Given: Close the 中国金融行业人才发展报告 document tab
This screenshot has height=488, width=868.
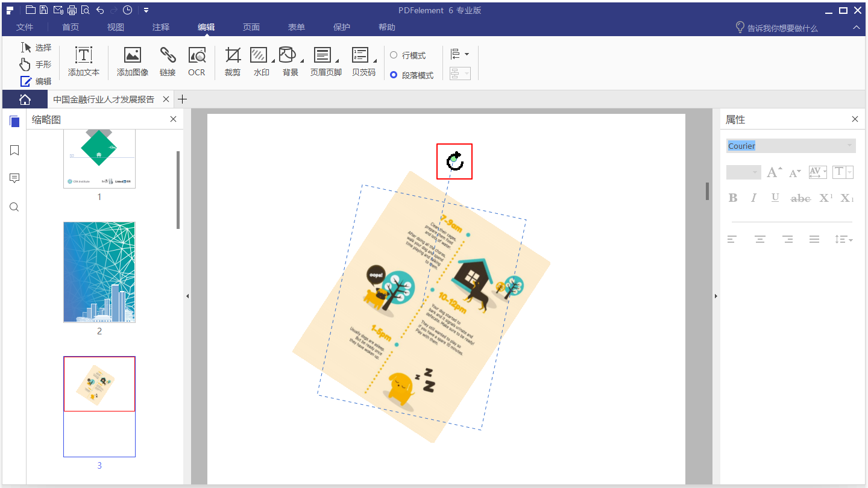Looking at the screenshot, I should coord(166,99).
